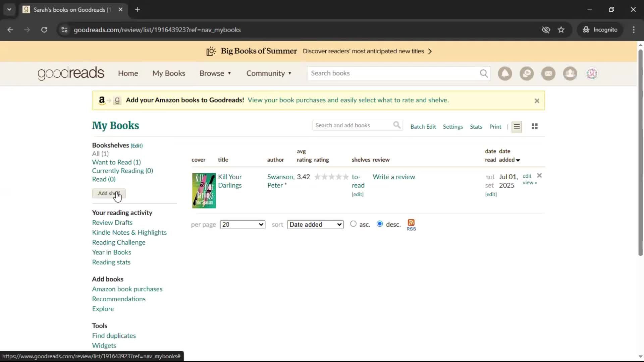Open the sort Date added dropdown
644x362 pixels.
point(315,225)
